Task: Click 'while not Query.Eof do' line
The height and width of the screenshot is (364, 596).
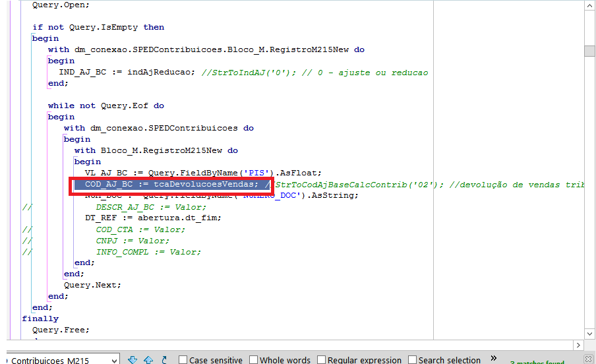Action: coord(106,106)
